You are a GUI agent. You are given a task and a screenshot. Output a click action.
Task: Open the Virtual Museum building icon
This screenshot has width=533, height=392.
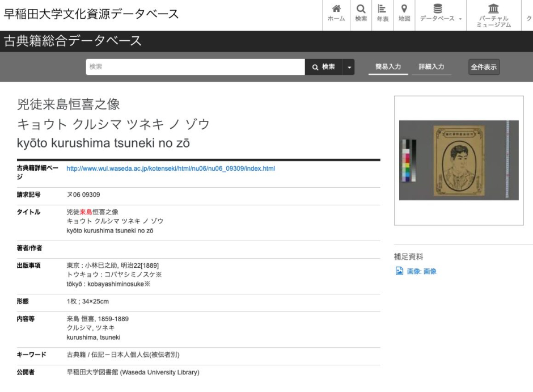pyautogui.click(x=493, y=9)
